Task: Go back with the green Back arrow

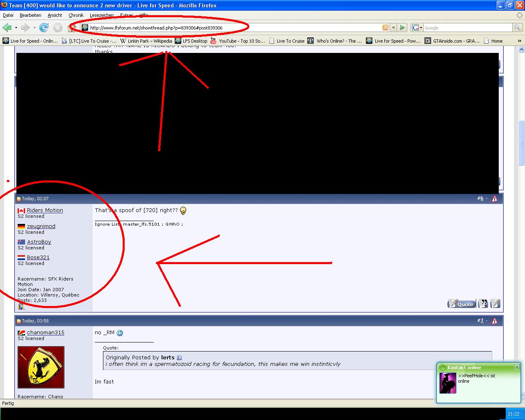Action: pos(7,27)
